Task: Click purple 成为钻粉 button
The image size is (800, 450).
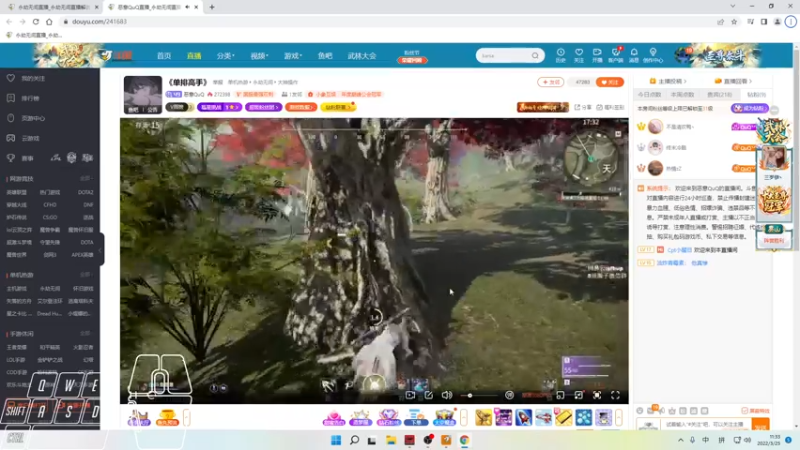Action: pyautogui.click(x=749, y=108)
